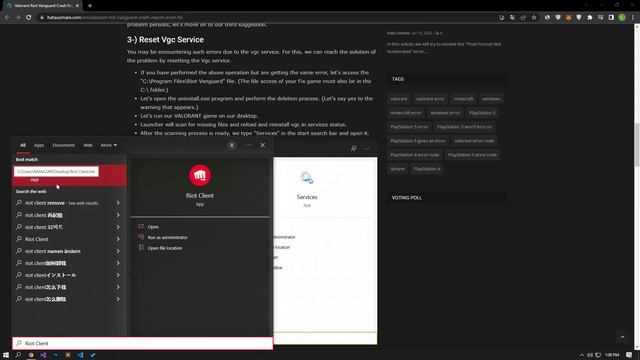Click the orange extension icon in toolbar
The height and width of the screenshot is (360, 640).
569,18
